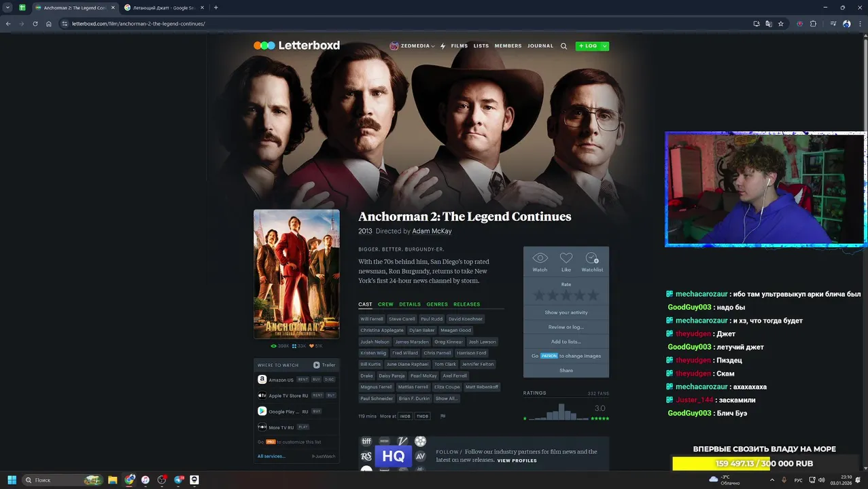The width and height of the screenshot is (868, 489).
Task: Click Add to lists
Action: tap(566, 342)
